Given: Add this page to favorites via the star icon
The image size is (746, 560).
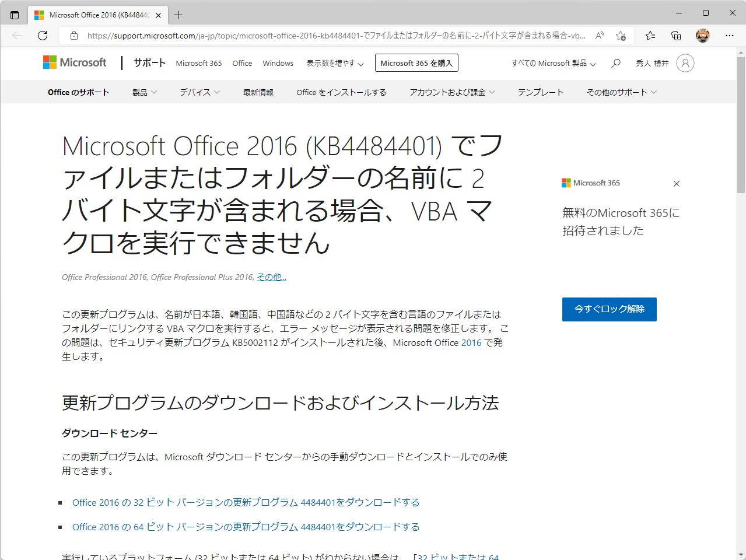Looking at the screenshot, I should 621,35.
